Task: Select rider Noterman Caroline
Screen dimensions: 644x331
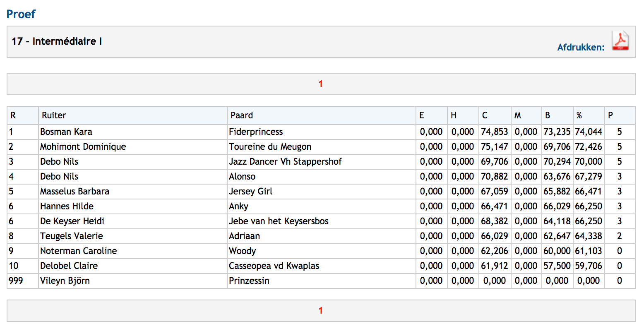Action: (79, 251)
